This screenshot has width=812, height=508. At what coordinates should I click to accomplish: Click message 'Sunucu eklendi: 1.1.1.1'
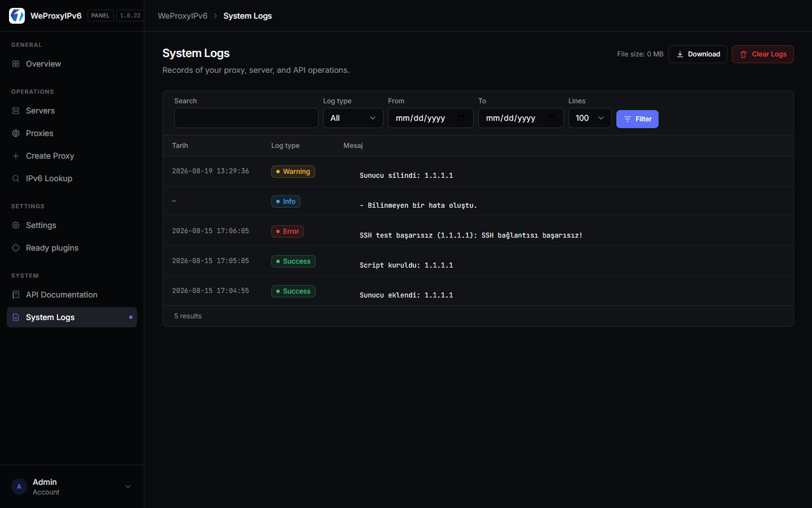click(407, 295)
